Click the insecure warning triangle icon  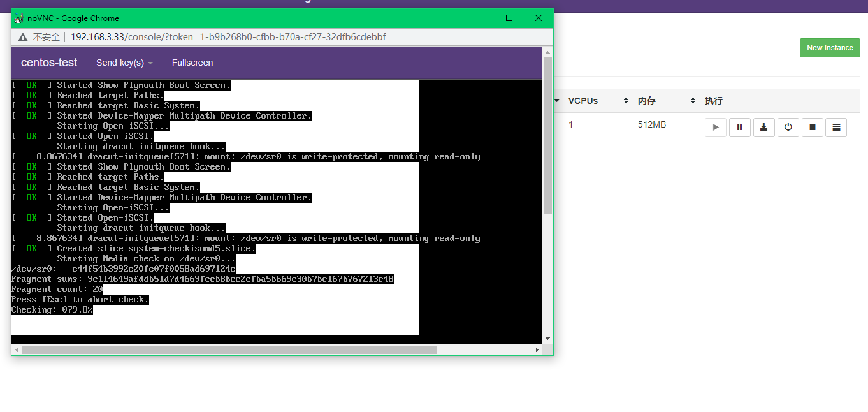click(23, 37)
